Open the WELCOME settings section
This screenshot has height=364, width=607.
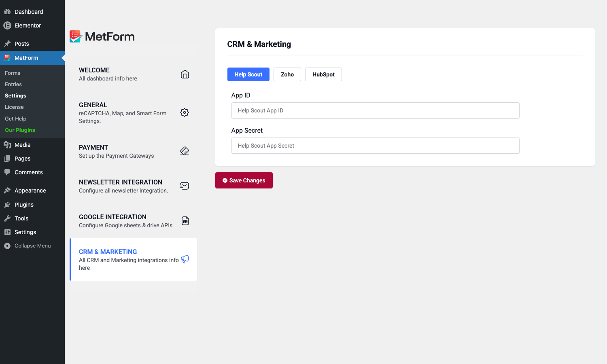pyautogui.click(x=134, y=74)
